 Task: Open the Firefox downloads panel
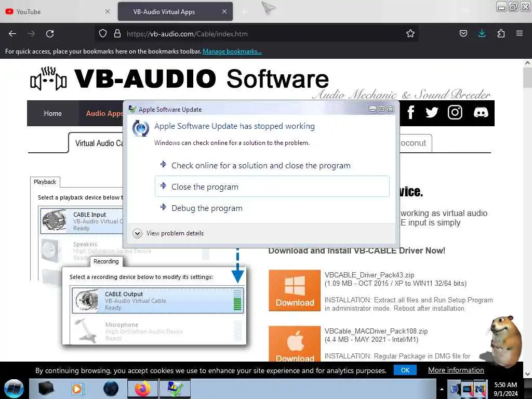point(482,34)
